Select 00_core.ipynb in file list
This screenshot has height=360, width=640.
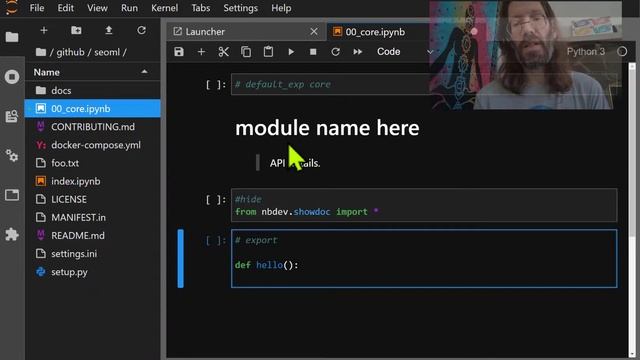point(93,109)
